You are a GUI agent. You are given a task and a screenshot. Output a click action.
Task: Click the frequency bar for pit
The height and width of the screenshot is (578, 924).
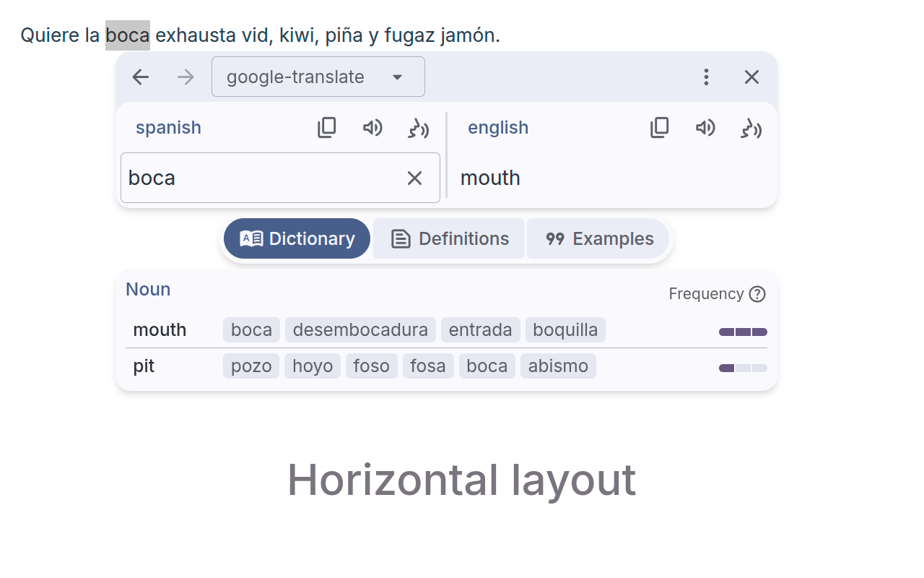743,368
